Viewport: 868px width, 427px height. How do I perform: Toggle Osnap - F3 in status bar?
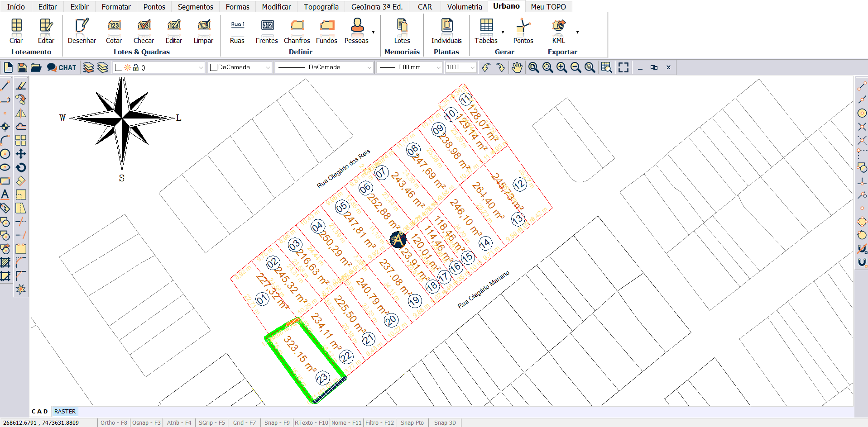point(146,422)
